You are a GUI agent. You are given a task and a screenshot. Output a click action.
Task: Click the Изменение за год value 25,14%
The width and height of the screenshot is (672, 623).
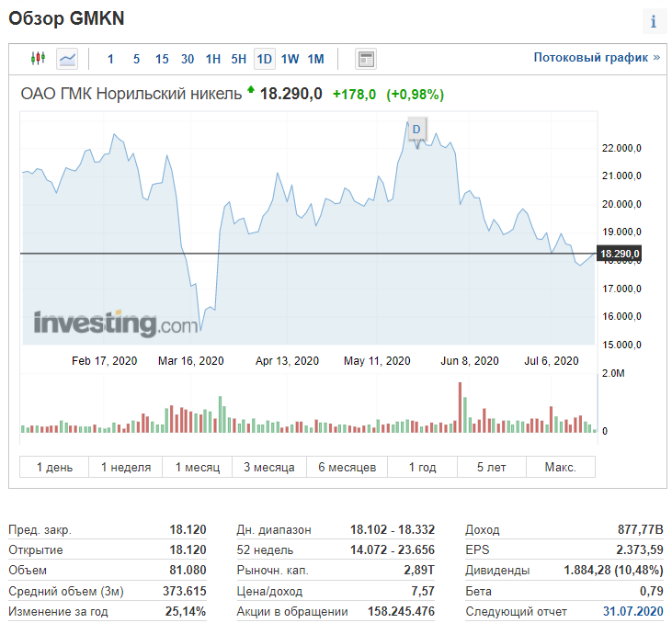186,611
